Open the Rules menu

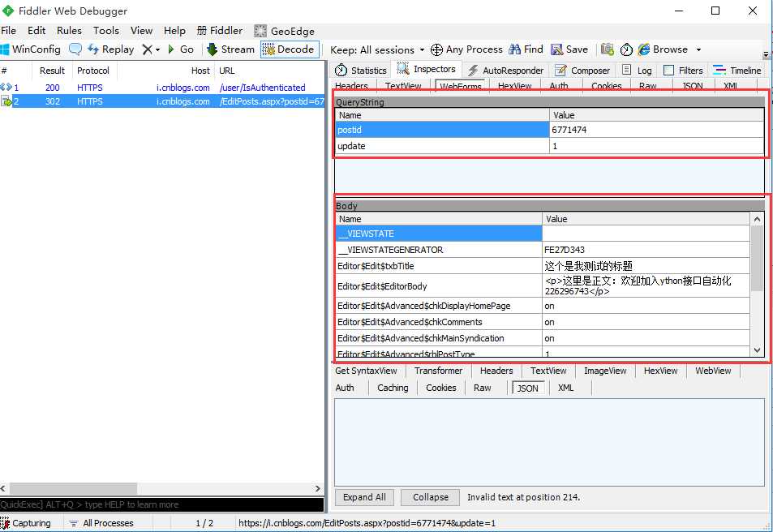(69, 31)
